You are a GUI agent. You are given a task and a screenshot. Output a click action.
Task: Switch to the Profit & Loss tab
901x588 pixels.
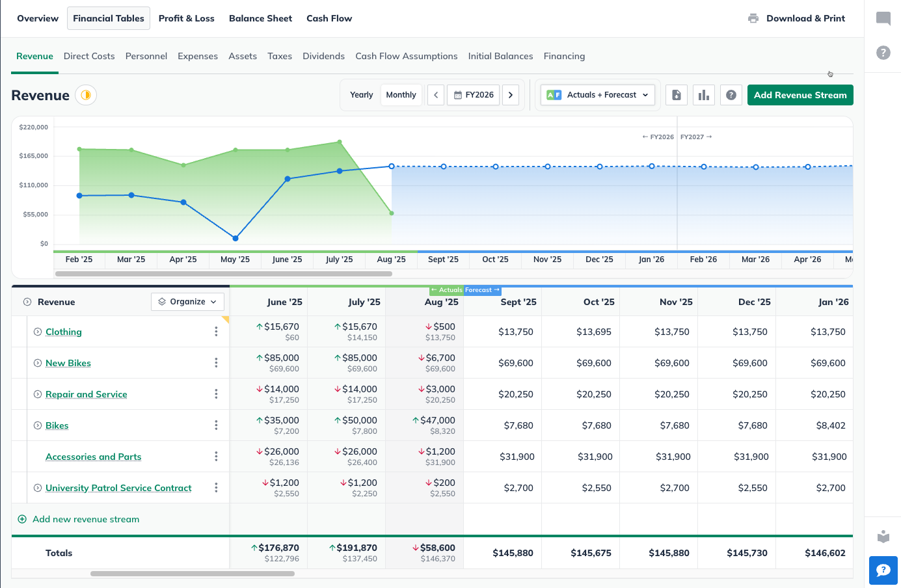(186, 18)
